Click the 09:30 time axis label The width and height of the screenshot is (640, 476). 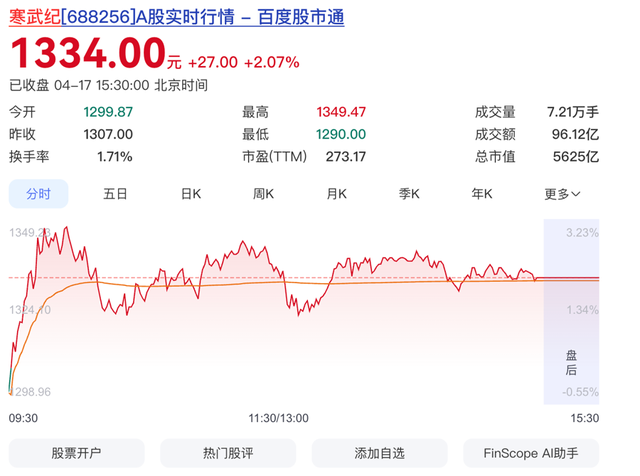click(x=23, y=418)
